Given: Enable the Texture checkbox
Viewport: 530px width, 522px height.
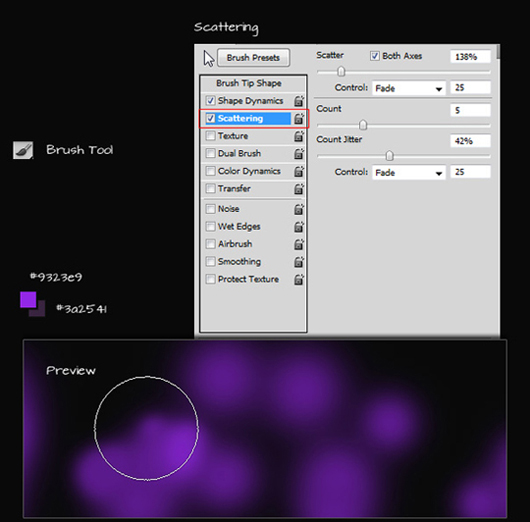Looking at the screenshot, I should 211,136.
